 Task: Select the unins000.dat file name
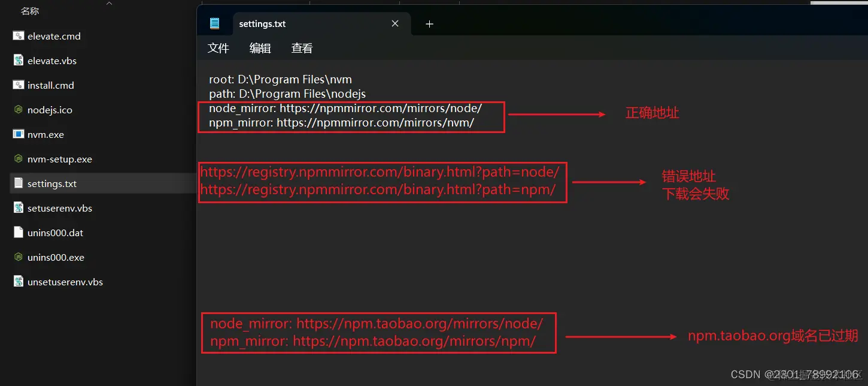tap(55, 233)
